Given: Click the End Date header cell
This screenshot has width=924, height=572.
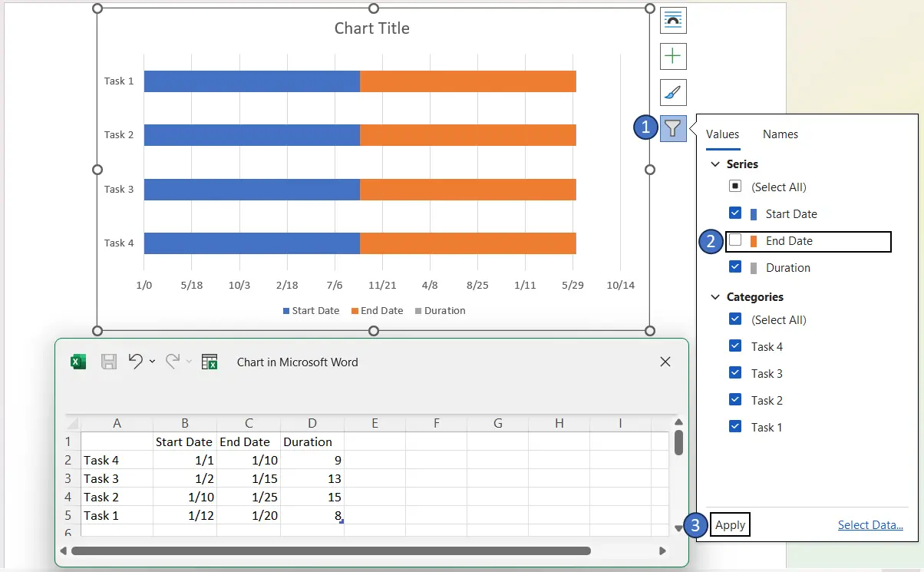Looking at the screenshot, I should pyautogui.click(x=249, y=441).
